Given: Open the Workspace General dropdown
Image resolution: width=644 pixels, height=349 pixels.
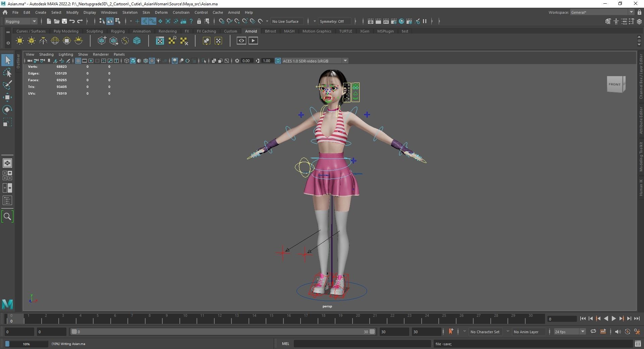Looking at the screenshot, I should coord(602,12).
